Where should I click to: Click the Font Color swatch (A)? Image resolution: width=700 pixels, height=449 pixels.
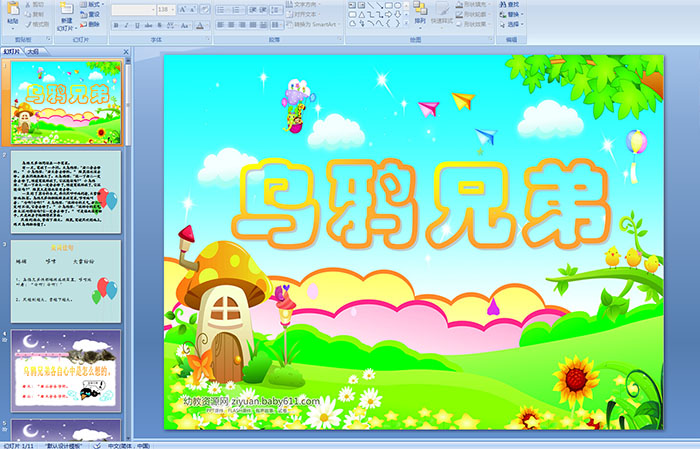pos(200,25)
